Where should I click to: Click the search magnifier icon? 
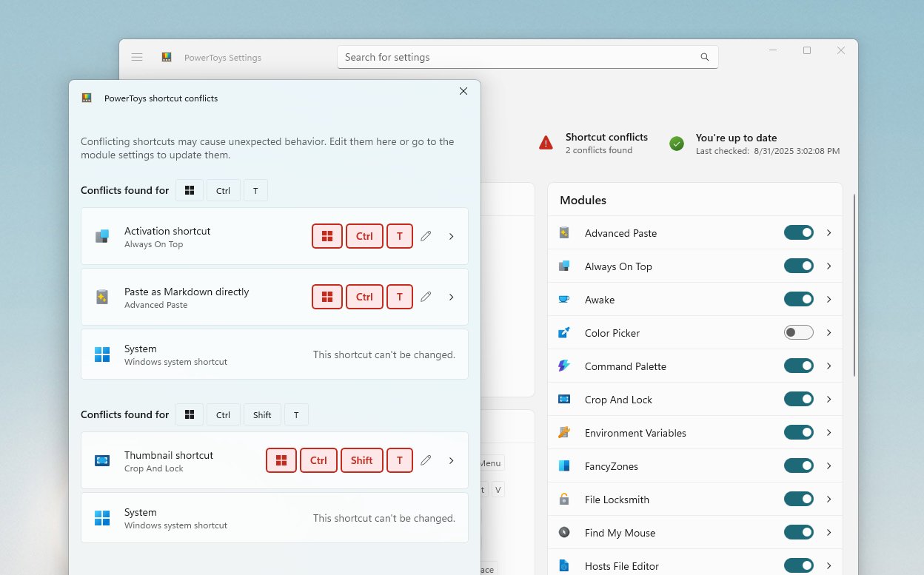click(x=704, y=57)
